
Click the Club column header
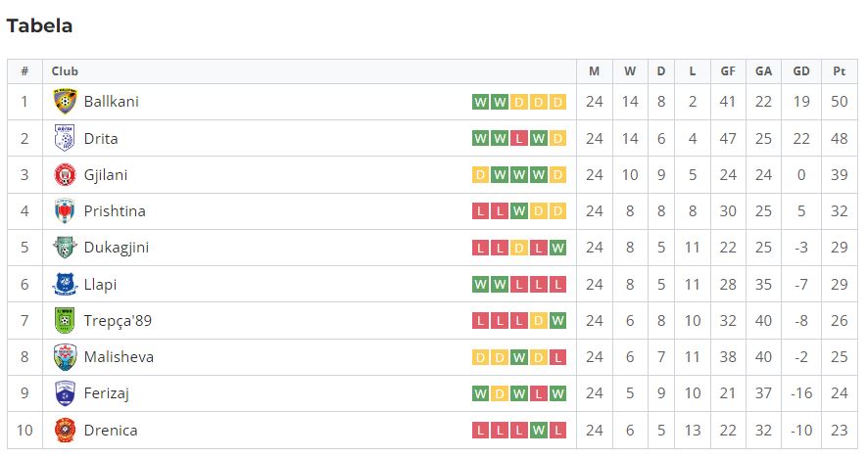[65, 71]
